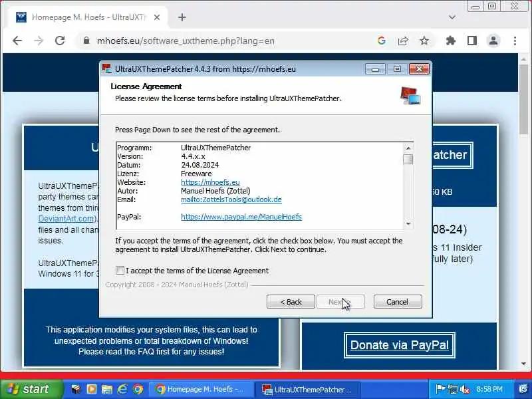
Task: Click webpage scrollbar down arrow
Action: tap(523, 364)
